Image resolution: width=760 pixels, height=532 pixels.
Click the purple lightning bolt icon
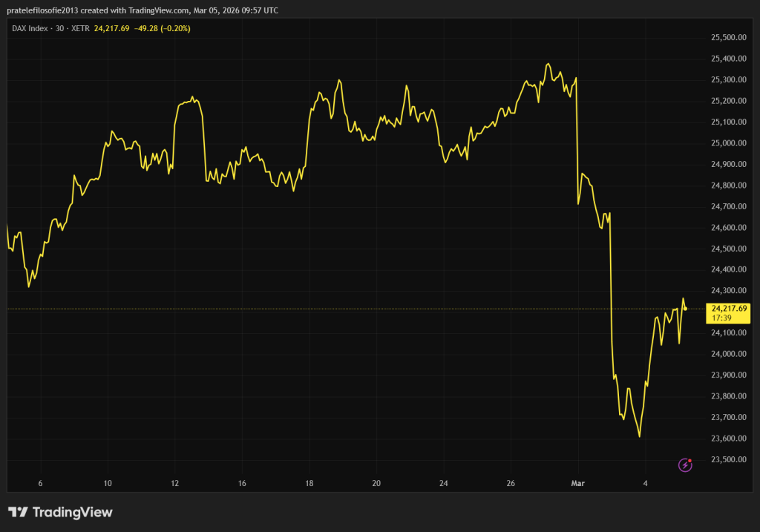click(x=685, y=465)
